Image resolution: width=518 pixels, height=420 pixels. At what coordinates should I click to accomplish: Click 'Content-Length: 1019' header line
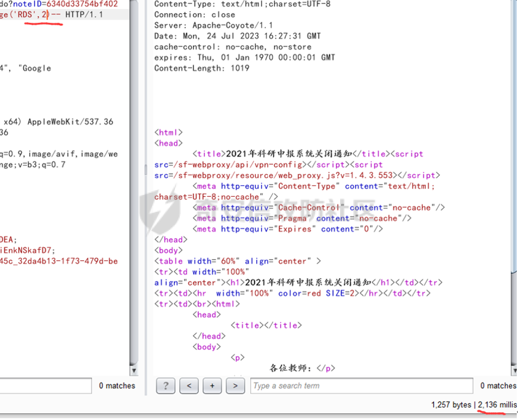pos(202,68)
